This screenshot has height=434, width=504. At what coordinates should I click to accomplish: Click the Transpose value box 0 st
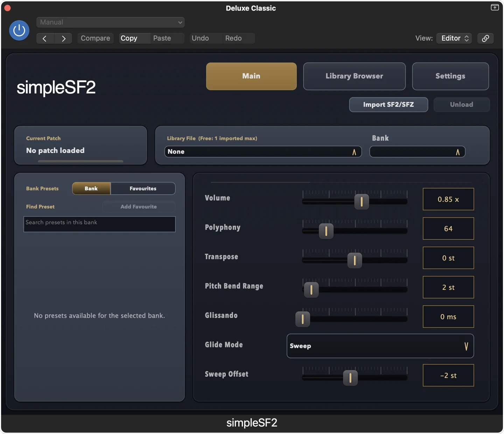click(448, 258)
